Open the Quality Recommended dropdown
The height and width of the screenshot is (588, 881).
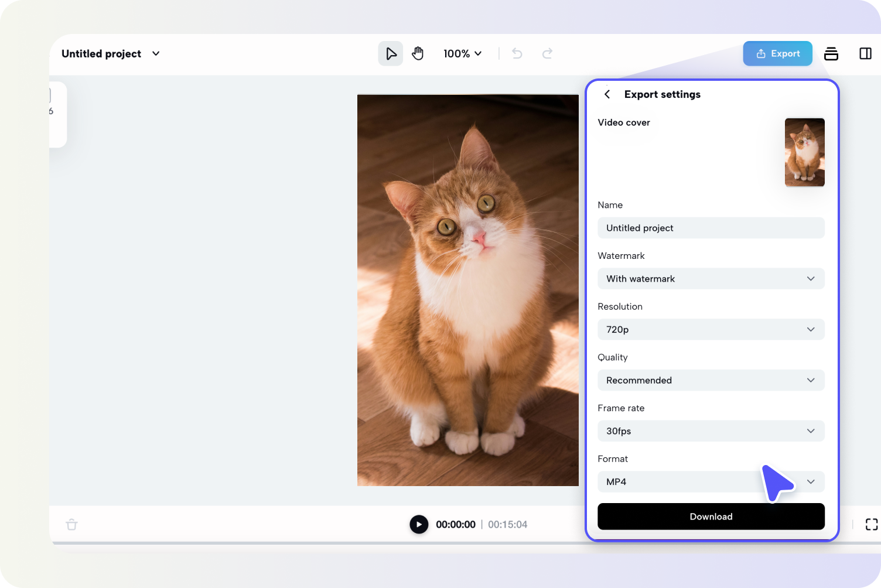pyautogui.click(x=711, y=380)
